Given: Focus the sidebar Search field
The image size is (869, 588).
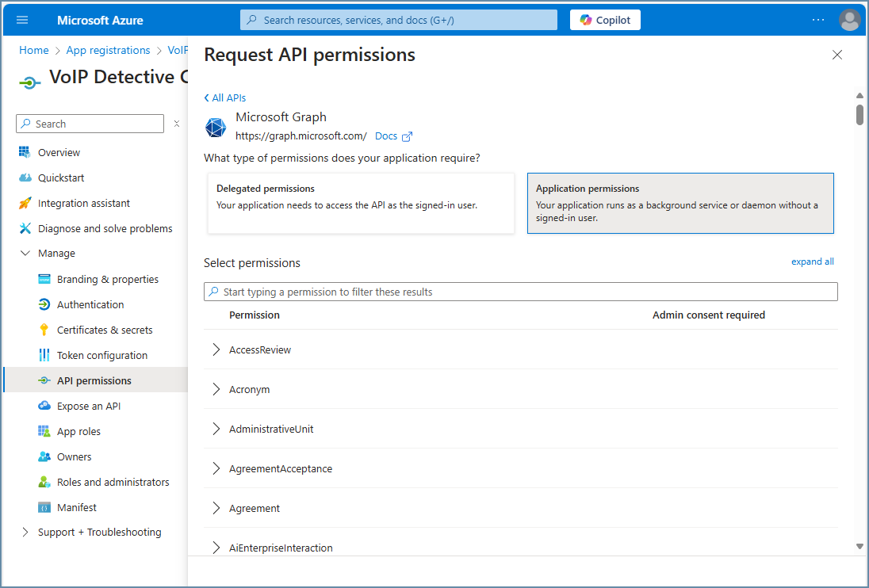Looking at the screenshot, I should coord(90,124).
